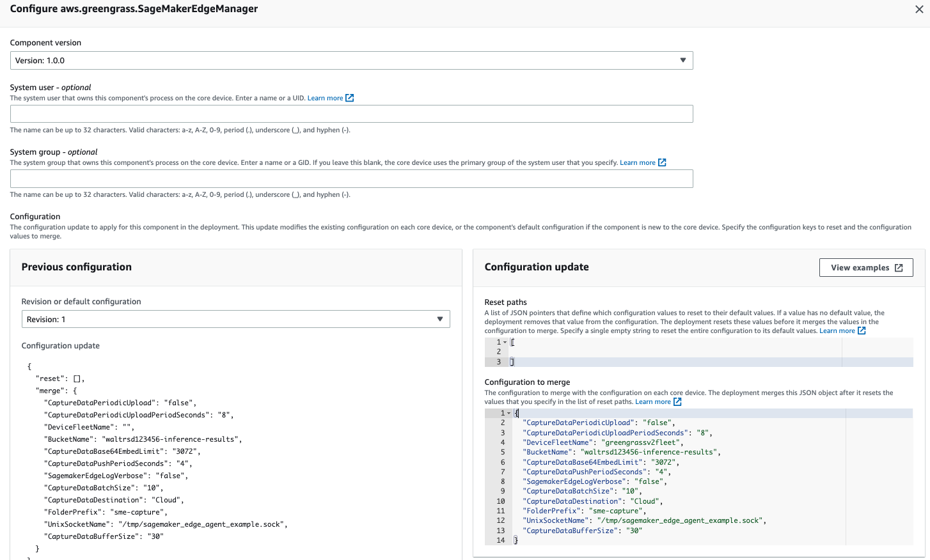
Task: Open Learn more link for System group
Action: click(x=637, y=162)
